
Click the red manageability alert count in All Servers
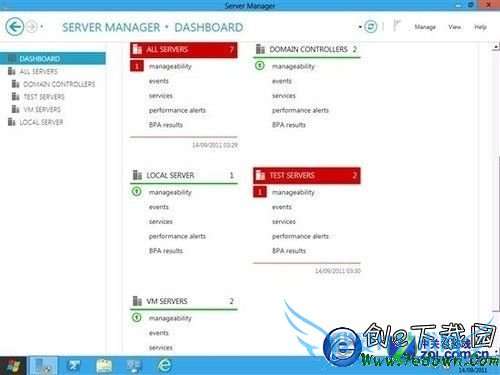pyautogui.click(x=137, y=66)
